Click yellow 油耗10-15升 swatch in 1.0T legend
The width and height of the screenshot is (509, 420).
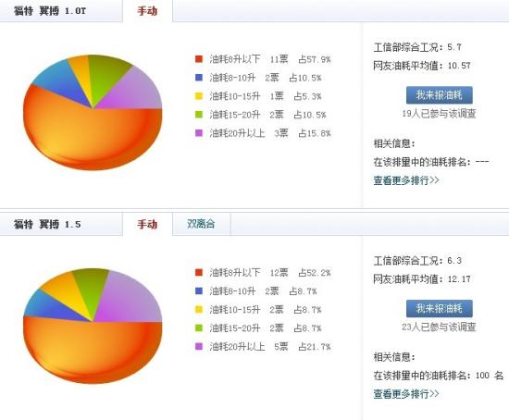pyautogui.click(x=199, y=96)
